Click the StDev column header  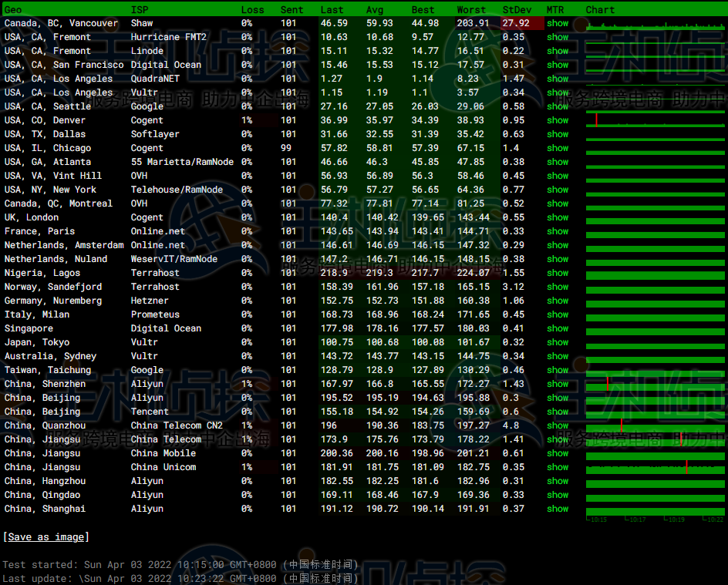516,10
